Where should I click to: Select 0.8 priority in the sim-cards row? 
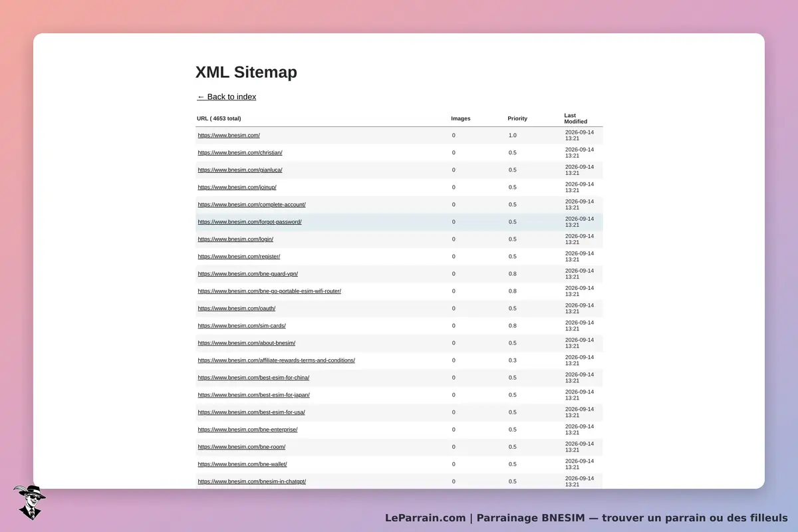tap(513, 326)
